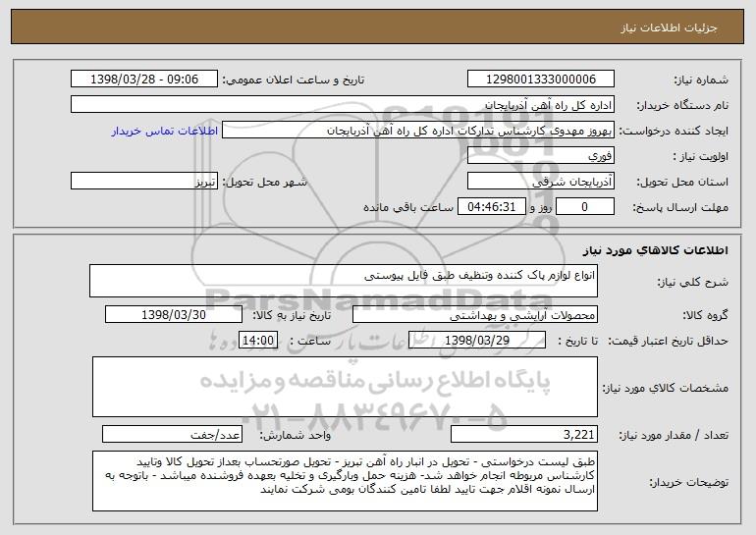Select the شماره نیاز field 1298001333000006
756x535 pixels.
click(x=540, y=80)
